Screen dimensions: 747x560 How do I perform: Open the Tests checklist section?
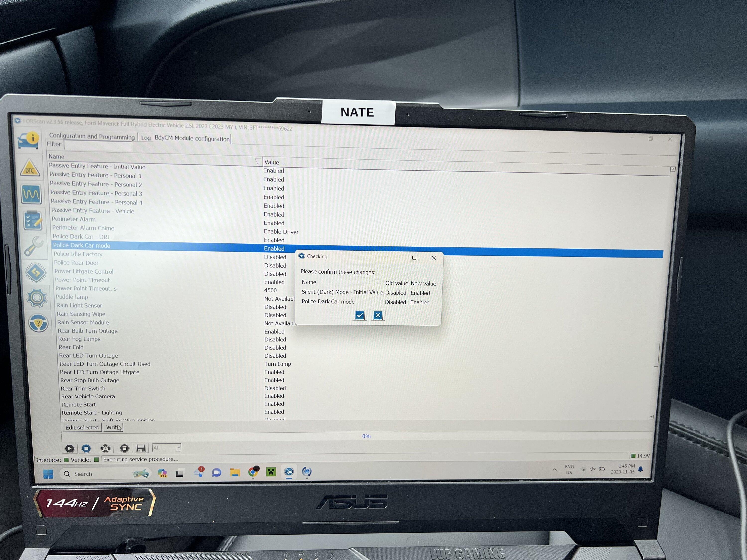[x=33, y=221]
